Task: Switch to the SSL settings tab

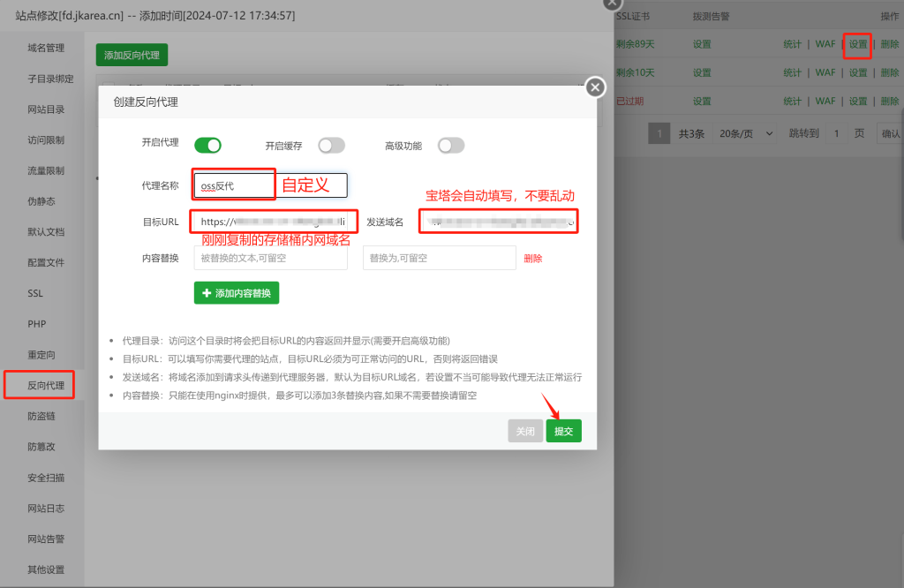Action: [x=35, y=293]
